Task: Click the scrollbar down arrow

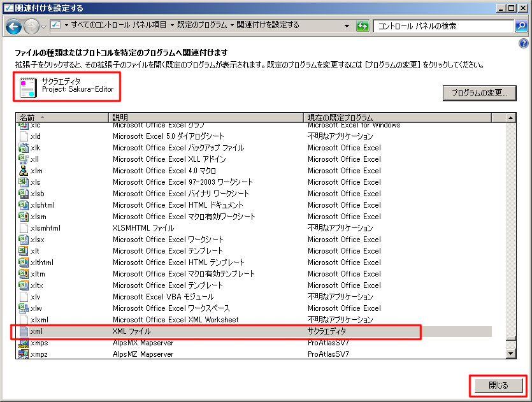Action: tap(510, 354)
